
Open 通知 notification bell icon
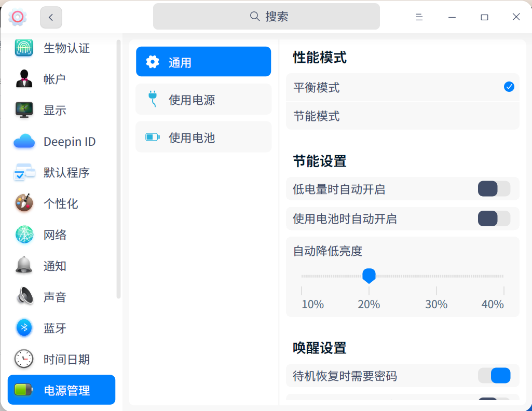pos(23,266)
